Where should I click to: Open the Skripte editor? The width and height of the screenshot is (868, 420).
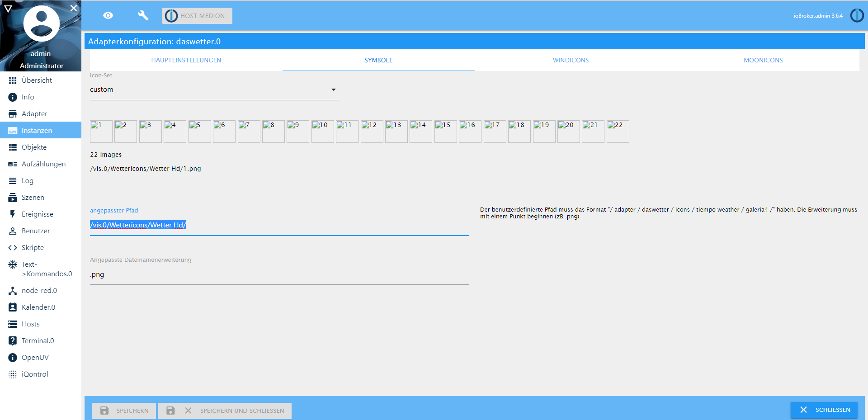click(33, 247)
